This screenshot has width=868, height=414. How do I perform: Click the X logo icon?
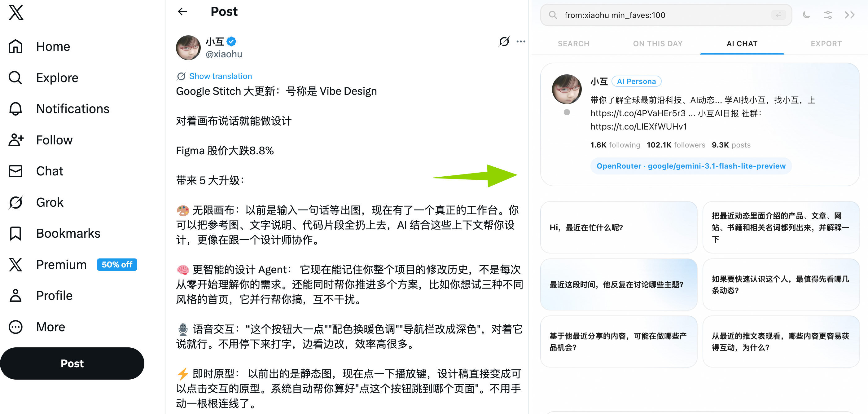[16, 13]
